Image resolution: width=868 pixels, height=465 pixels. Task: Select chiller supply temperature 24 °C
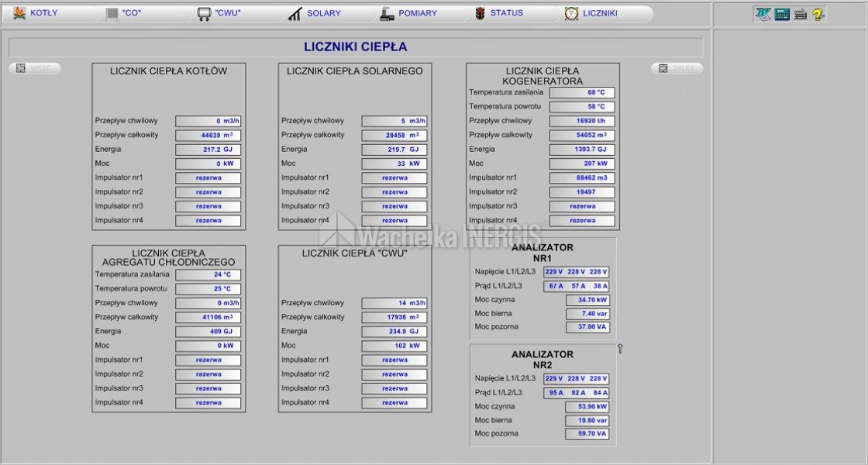[208, 275]
